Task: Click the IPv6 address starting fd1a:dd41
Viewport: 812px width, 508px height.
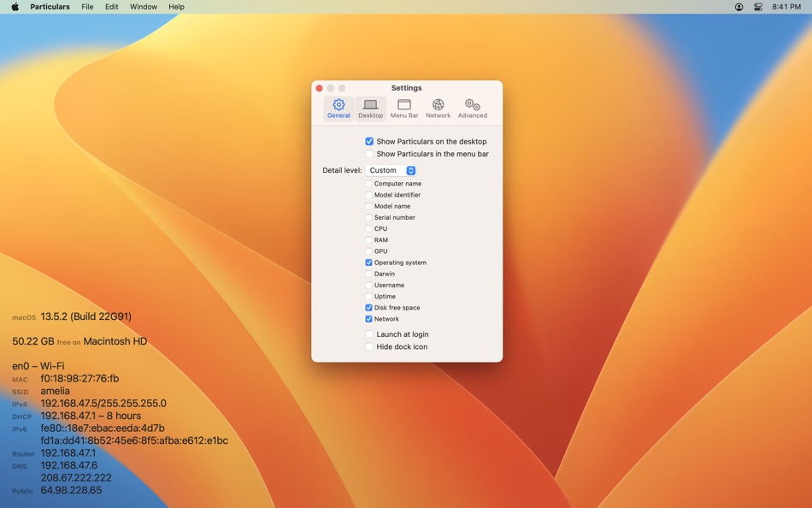Action: 134,440
